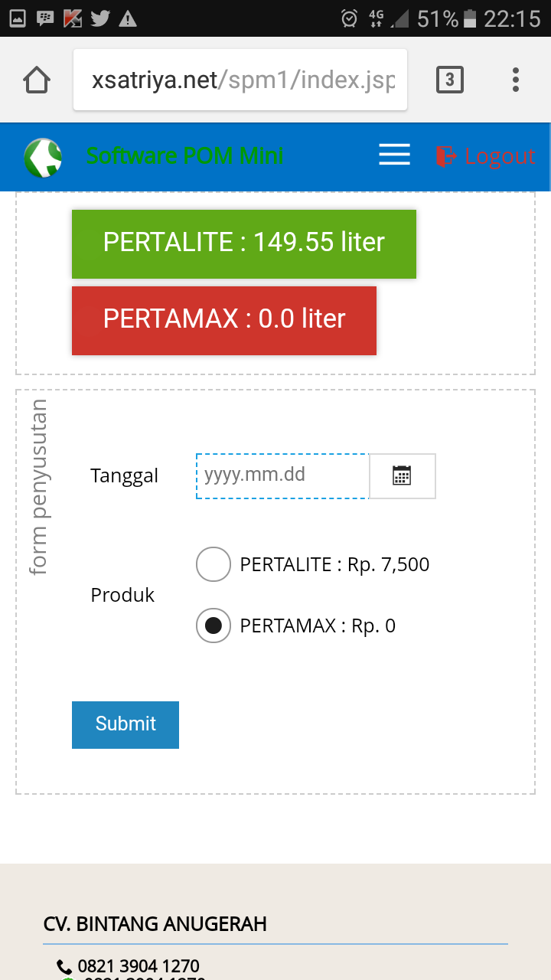Image resolution: width=551 pixels, height=980 pixels.
Task: Click the Logout link text
Action: coord(500,156)
